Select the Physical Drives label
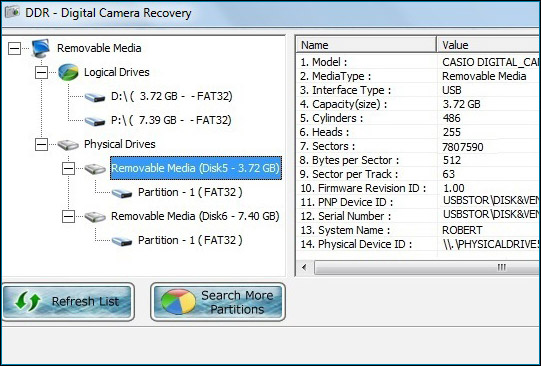 click(120, 144)
